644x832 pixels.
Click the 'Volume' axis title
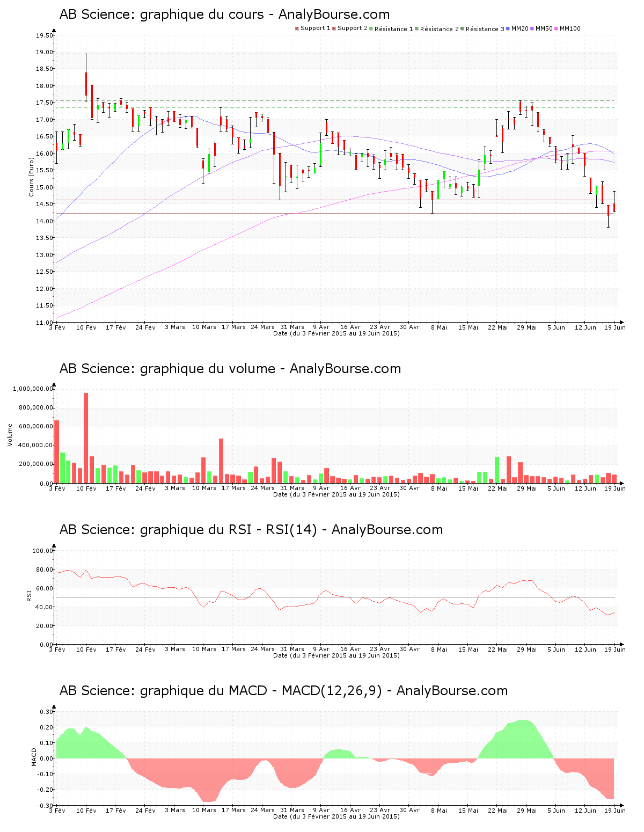click(10, 435)
